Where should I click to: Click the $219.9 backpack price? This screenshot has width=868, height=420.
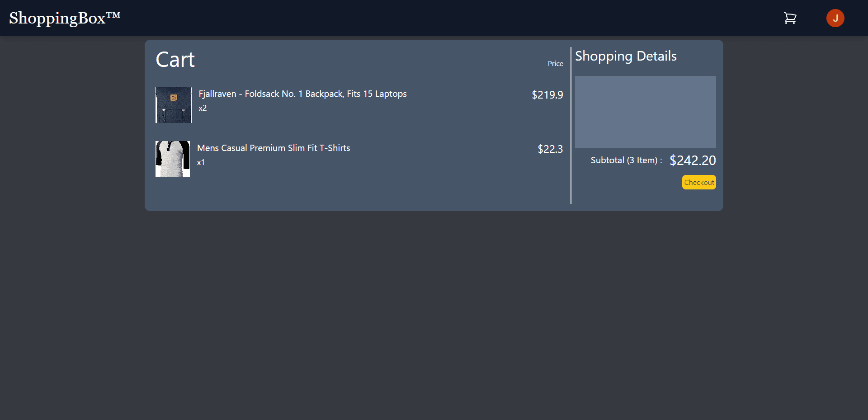click(547, 95)
